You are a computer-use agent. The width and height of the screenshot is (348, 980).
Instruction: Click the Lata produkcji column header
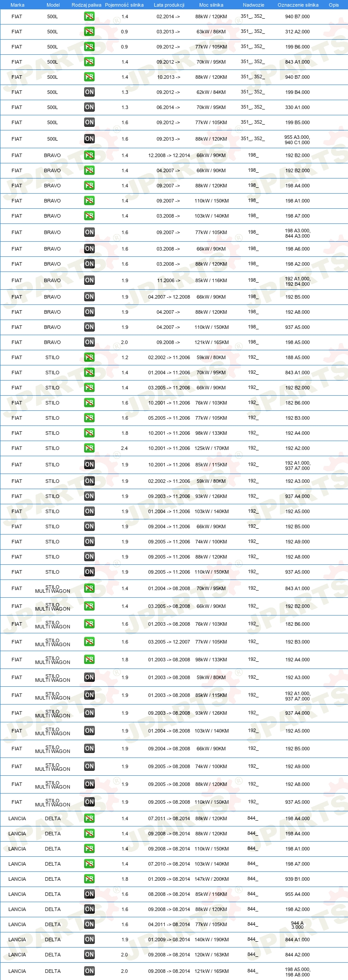pos(169,5)
